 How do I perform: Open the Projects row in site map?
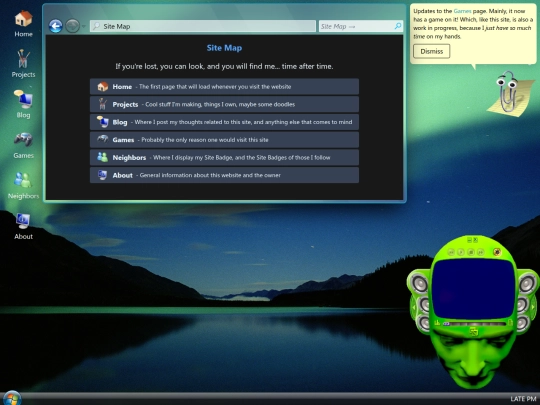tap(224, 104)
